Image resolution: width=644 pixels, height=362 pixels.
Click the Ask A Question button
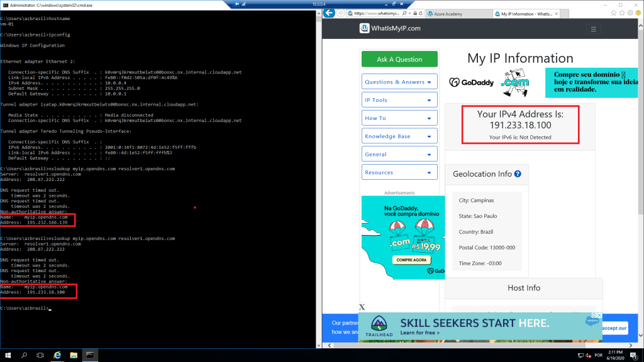click(399, 59)
